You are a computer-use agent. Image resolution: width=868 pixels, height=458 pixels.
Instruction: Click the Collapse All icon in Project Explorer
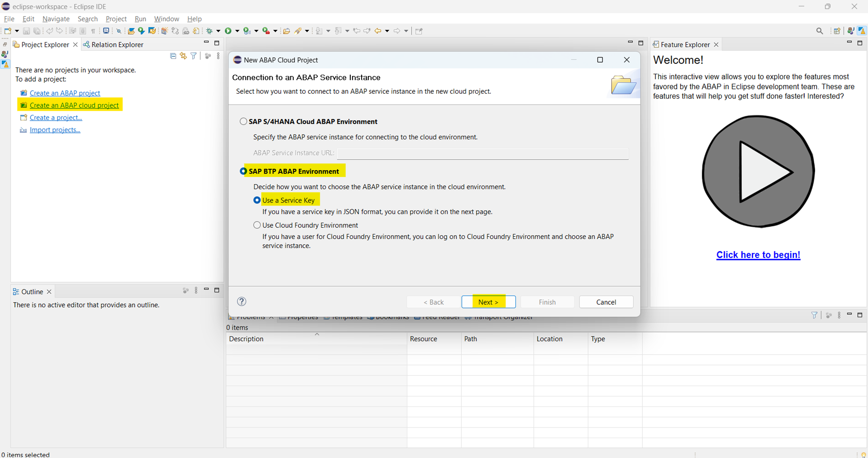click(173, 56)
